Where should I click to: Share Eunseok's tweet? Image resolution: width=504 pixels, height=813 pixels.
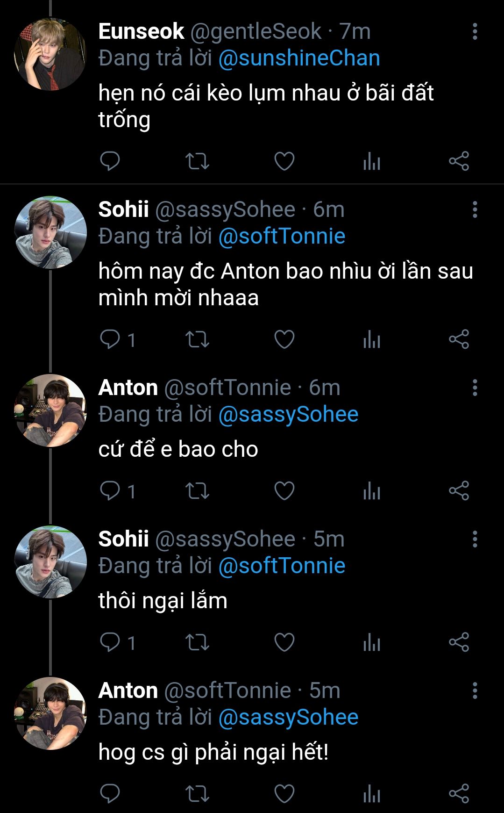pos(459,161)
